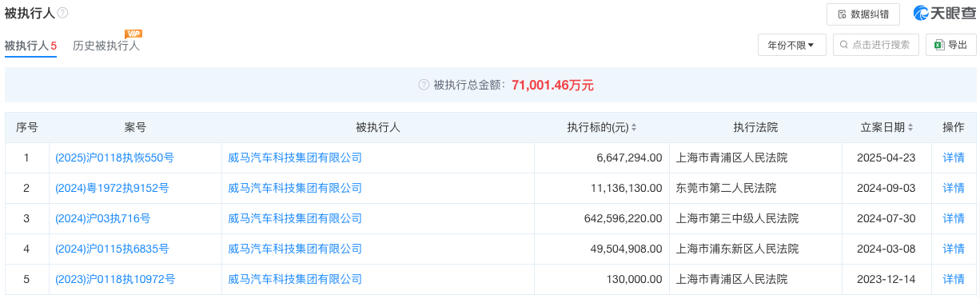Click the 数据纠错 button

point(863,14)
